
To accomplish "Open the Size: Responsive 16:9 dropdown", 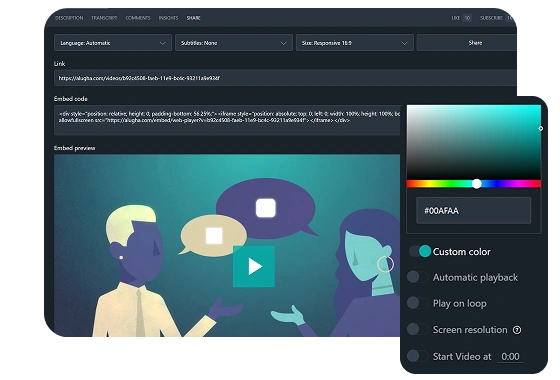I will pyautogui.click(x=355, y=43).
